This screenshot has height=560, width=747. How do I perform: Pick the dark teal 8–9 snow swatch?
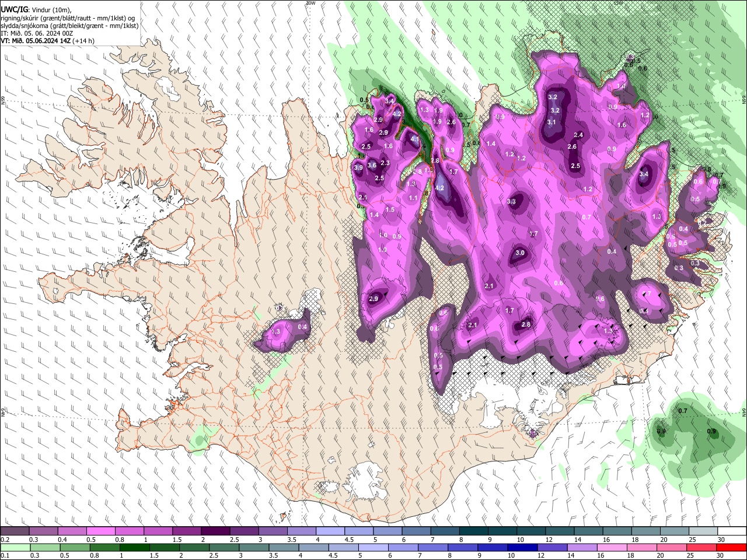click(474, 531)
